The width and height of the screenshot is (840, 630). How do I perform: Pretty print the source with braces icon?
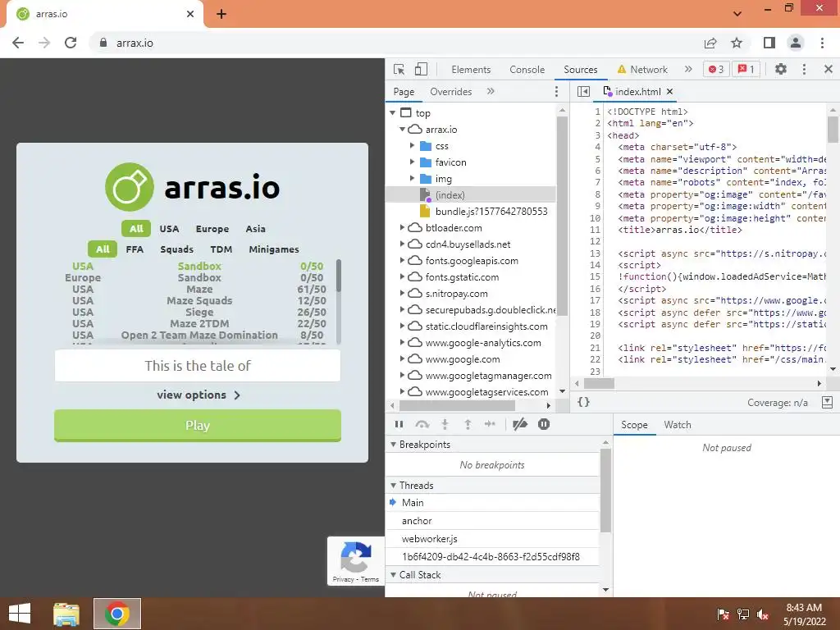tap(583, 402)
